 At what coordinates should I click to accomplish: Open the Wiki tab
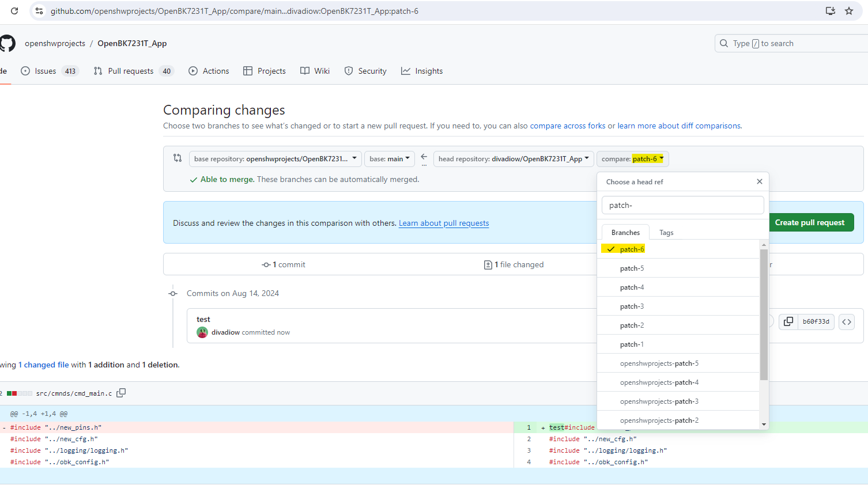tap(315, 71)
